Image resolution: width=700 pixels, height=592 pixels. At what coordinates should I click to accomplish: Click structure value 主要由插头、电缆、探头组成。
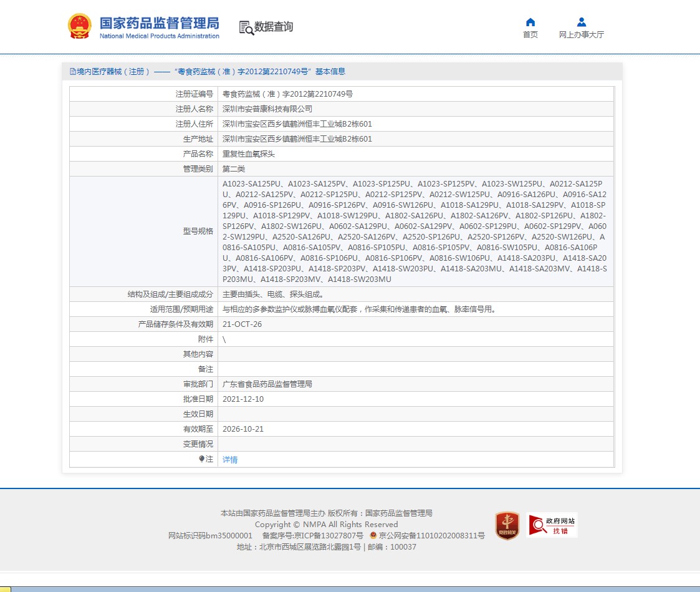[x=273, y=294]
